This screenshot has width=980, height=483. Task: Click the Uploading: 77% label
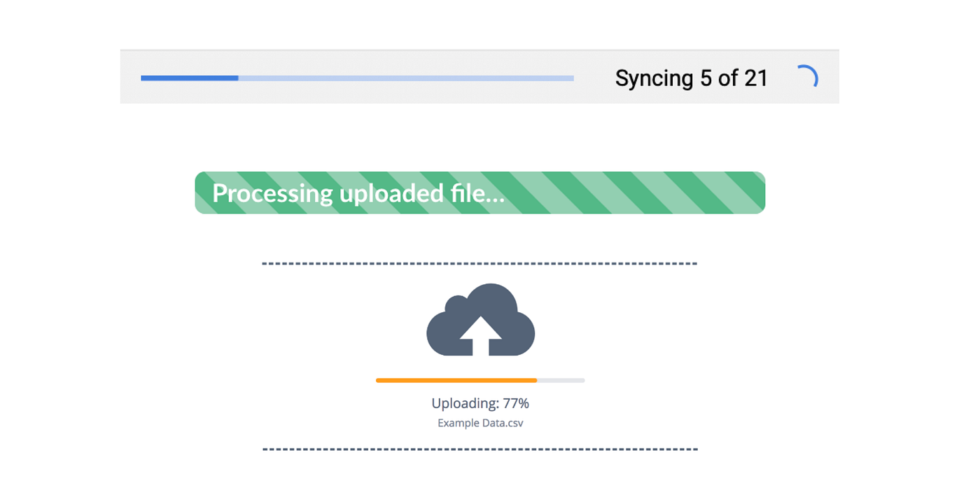[x=480, y=403]
